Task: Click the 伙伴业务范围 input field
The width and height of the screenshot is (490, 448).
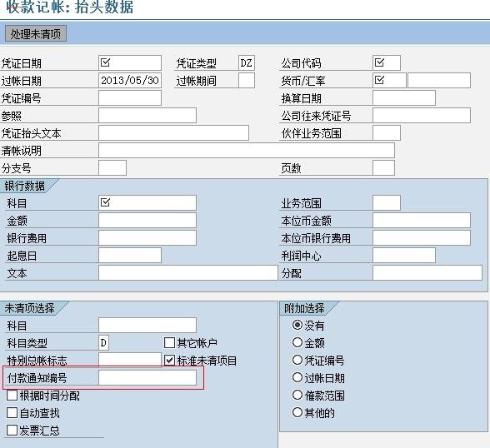Action: click(x=387, y=132)
